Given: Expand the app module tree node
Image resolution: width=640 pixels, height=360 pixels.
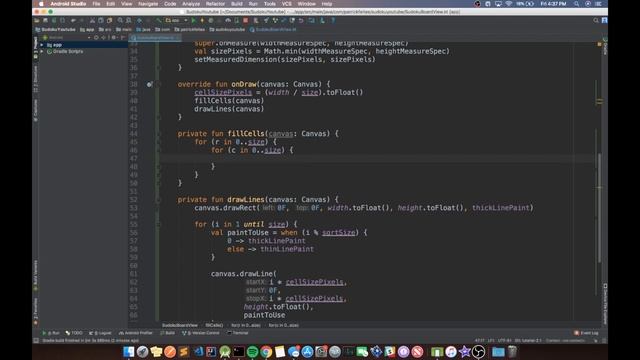Looking at the screenshot, I should click(42, 45).
